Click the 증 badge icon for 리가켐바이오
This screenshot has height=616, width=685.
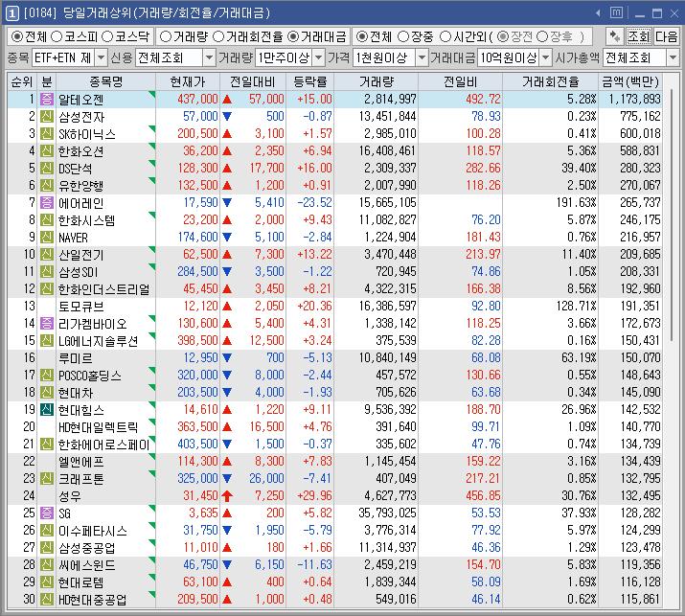coord(47,323)
